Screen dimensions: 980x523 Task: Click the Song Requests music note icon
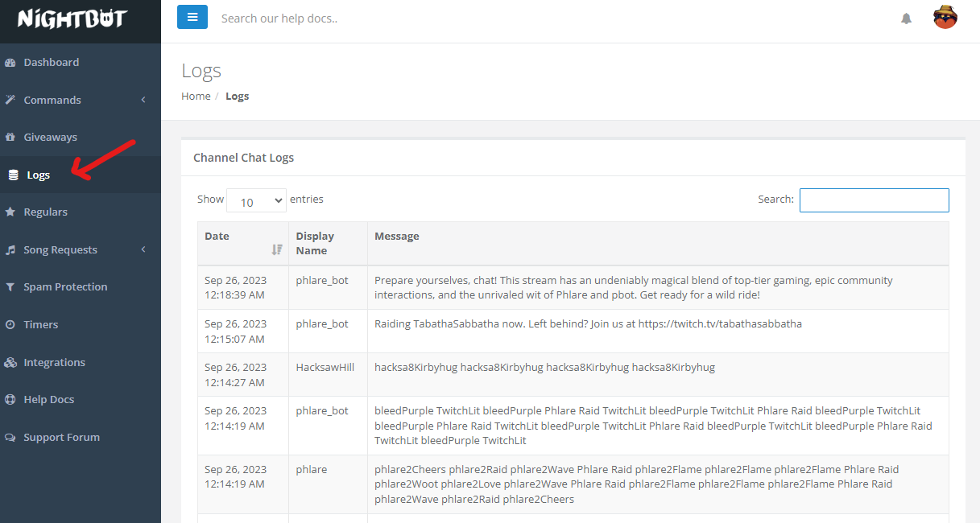point(10,249)
